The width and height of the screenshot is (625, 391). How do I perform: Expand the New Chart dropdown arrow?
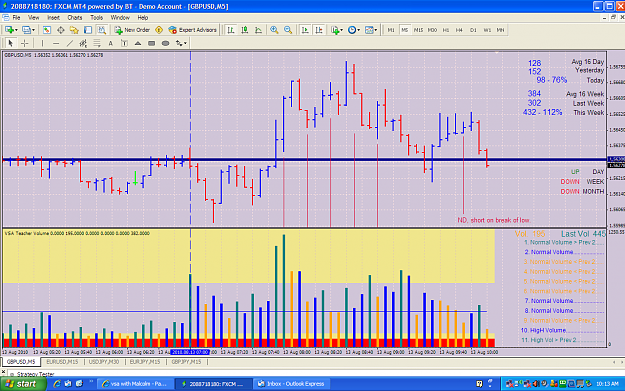(17, 30)
